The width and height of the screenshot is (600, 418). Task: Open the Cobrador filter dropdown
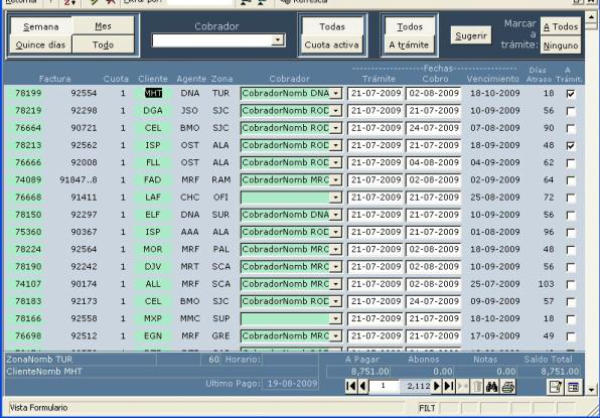[278, 41]
